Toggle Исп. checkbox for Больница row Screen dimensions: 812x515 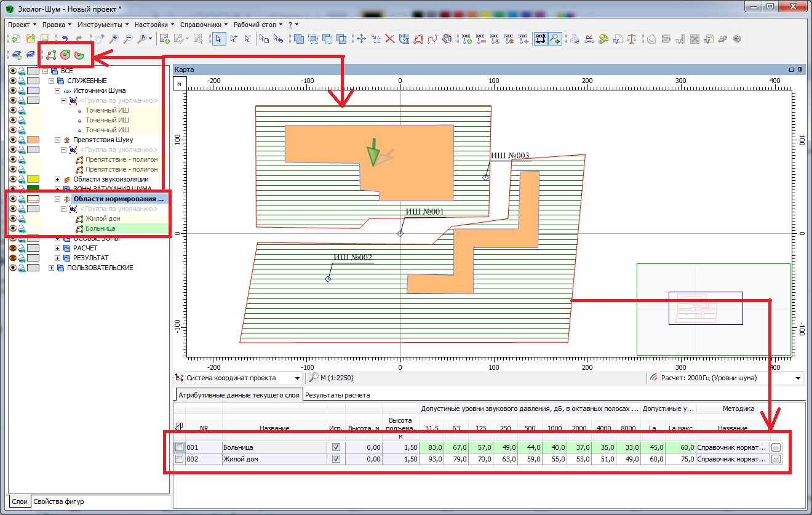point(336,447)
